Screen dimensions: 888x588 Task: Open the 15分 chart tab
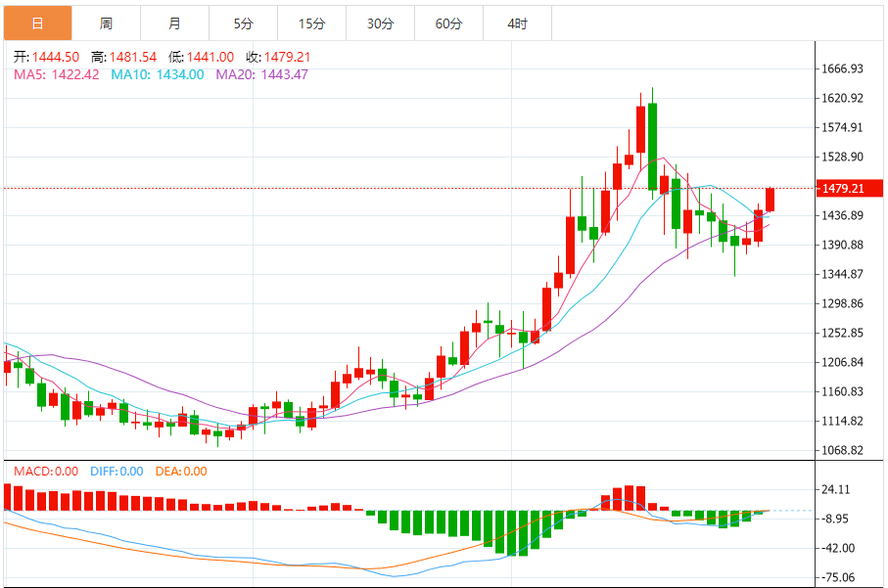pyautogui.click(x=312, y=23)
